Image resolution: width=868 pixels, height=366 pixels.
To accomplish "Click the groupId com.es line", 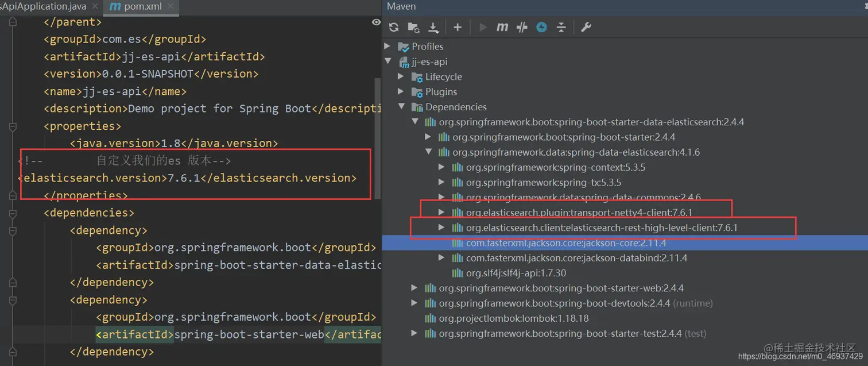I will tap(125, 39).
